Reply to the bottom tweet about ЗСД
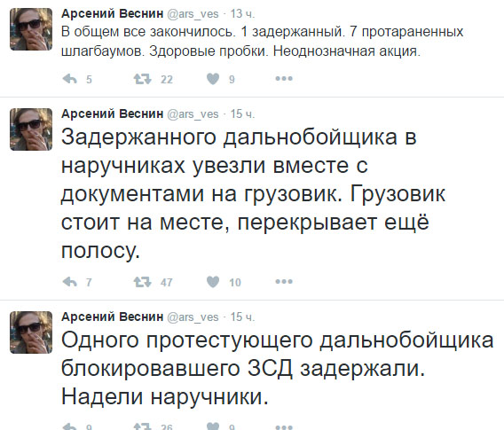Image resolution: width=504 pixels, height=430 pixels. tap(70, 426)
